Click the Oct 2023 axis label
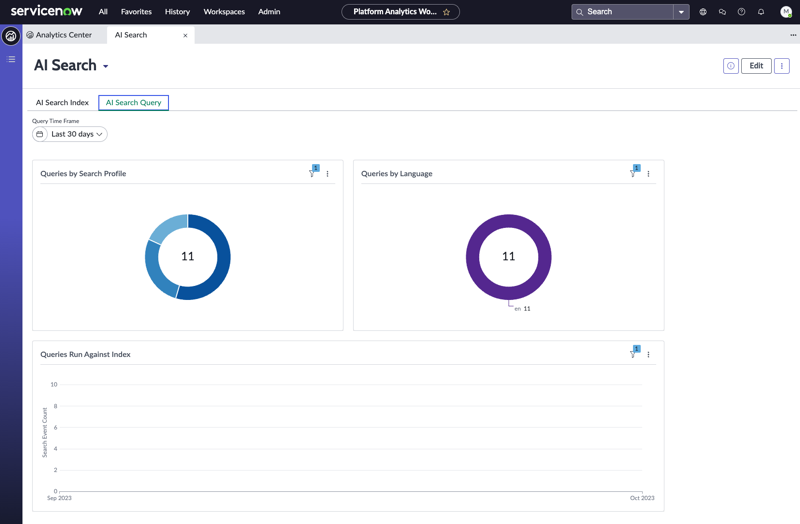The height and width of the screenshot is (524, 800). point(642,498)
